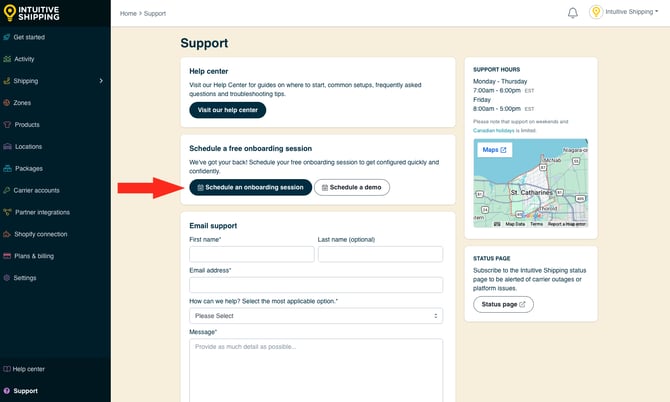This screenshot has height=402, width=670.
Task: Click the Packages box icon
Action: 7,168
